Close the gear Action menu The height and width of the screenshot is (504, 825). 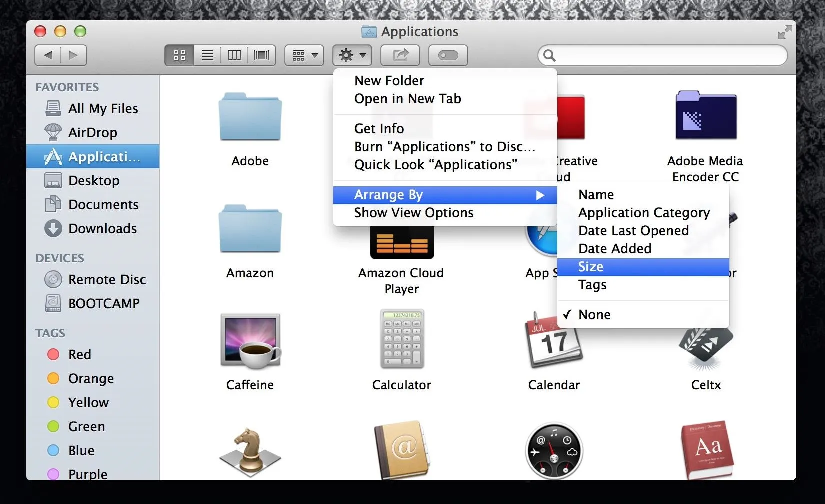click(352, 55)
